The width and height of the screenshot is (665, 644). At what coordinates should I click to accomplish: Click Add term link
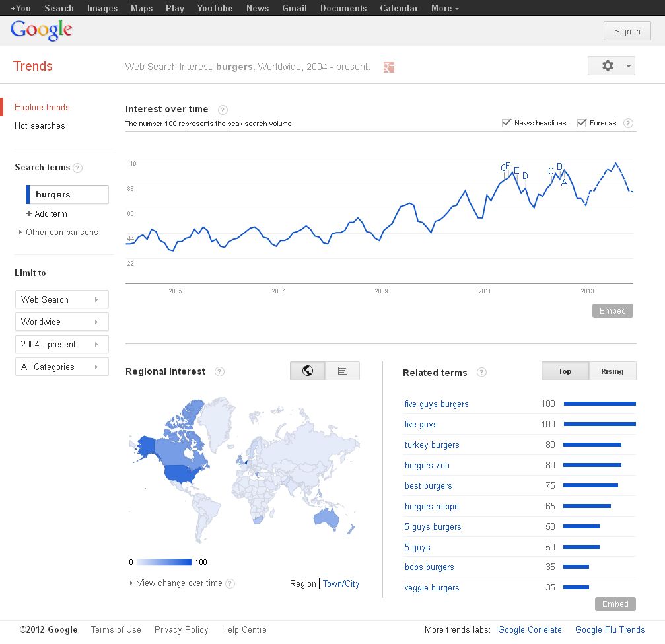[x=51, y=214]
